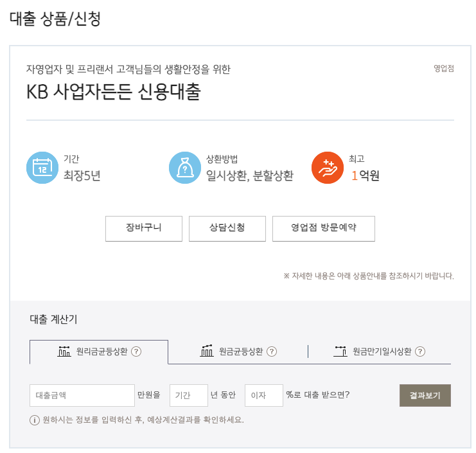Click the 년 동안 label
This screenshot has width=476, height=453.
223,395
